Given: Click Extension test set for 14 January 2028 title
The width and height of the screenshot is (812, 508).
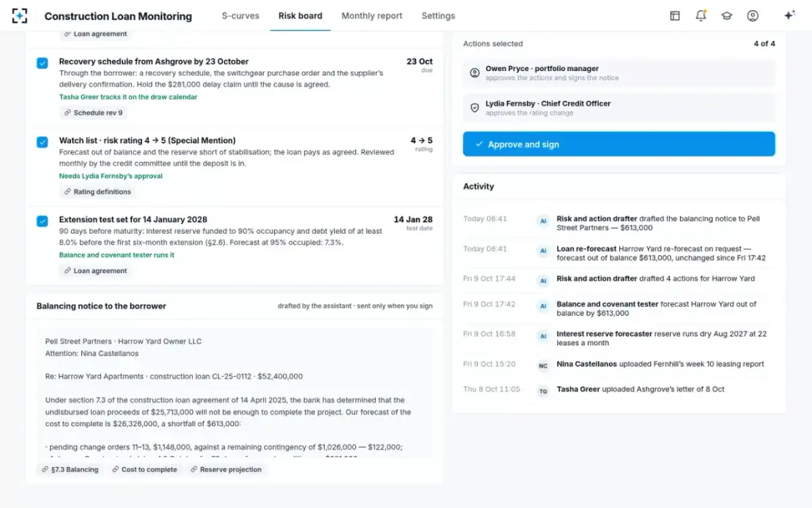Looking at the screenshot, I should (133, 219).
